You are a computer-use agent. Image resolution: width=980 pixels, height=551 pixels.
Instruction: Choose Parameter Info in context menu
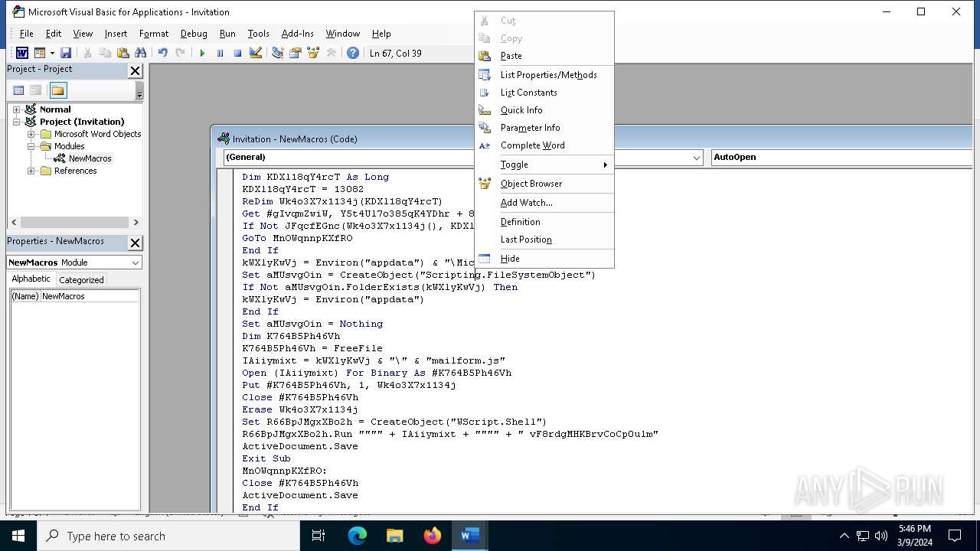click(544, 128)
